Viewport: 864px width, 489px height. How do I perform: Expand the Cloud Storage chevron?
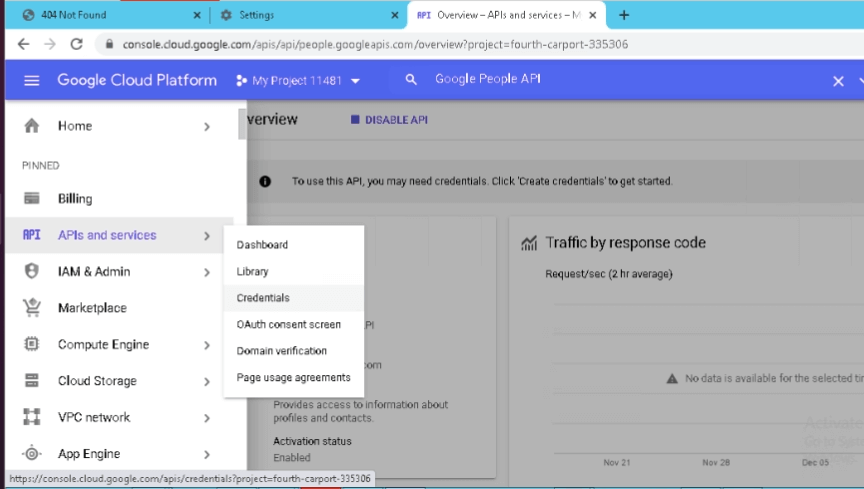[x=207, y=381]
